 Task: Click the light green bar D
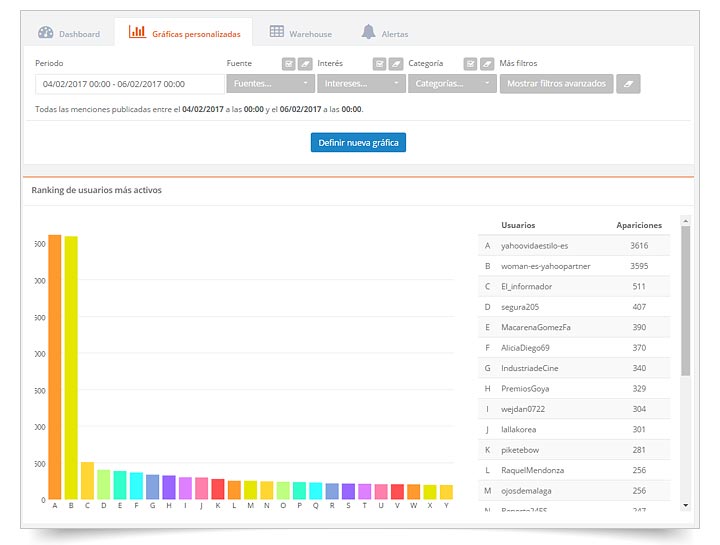104,484
